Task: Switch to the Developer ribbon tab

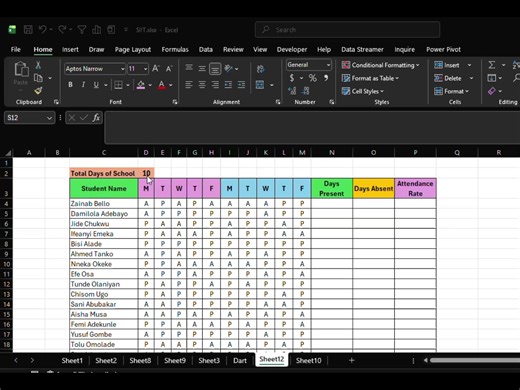Action: (x=292, y=49)
